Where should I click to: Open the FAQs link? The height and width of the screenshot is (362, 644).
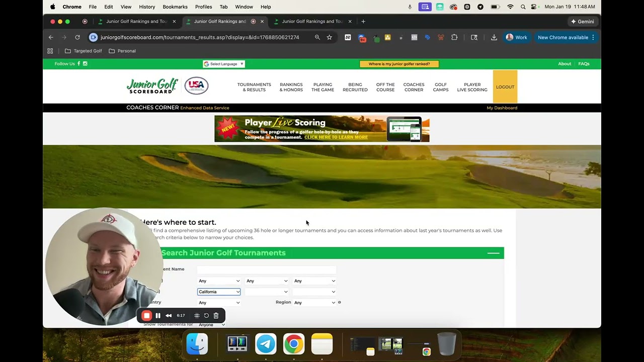[584, 64]
